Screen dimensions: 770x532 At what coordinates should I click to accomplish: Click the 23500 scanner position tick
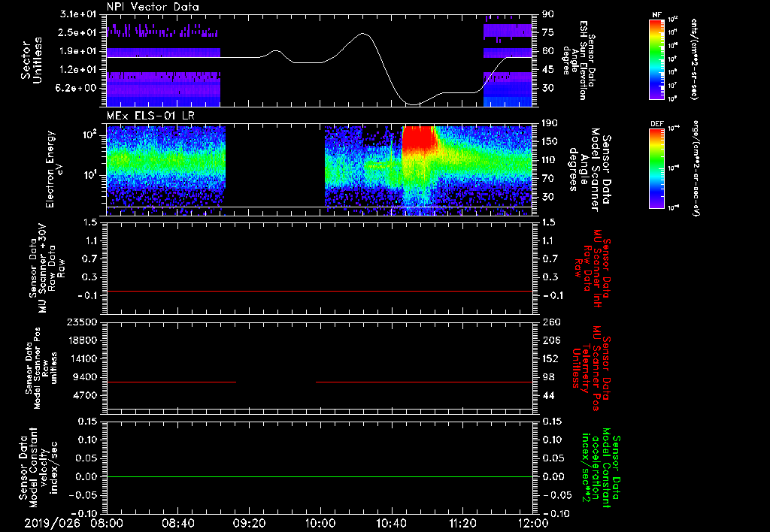pyautogui.click(x=83, y=322)
